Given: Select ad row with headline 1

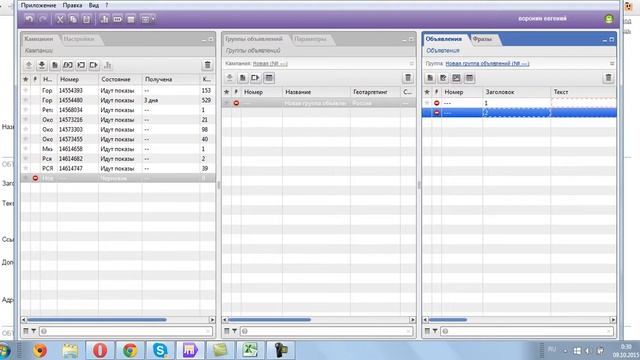Looking at the screenshot, I should pyautogui.click(x=519, y=103).
